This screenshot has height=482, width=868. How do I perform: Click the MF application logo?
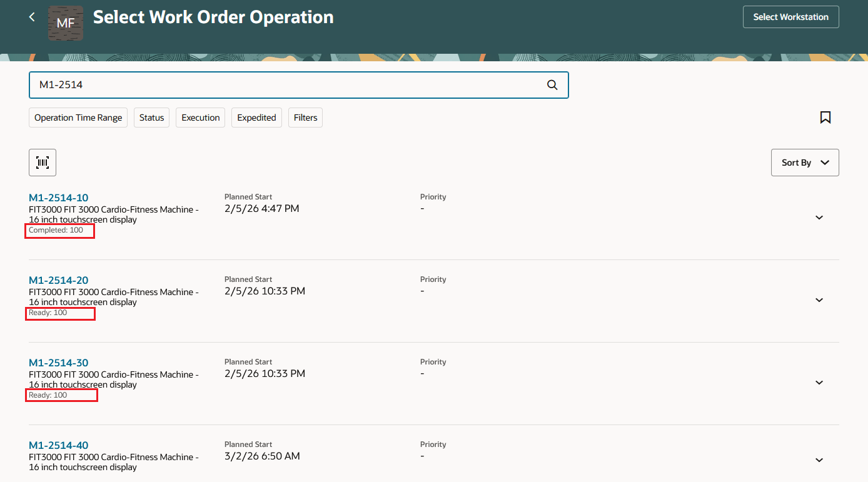(66, 23)
